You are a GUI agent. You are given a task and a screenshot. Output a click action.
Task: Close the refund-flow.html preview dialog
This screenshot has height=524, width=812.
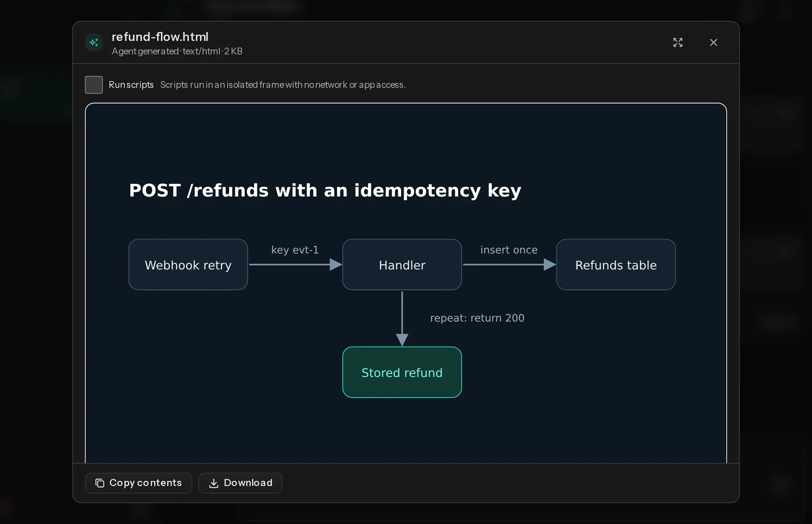pos(713,42)
